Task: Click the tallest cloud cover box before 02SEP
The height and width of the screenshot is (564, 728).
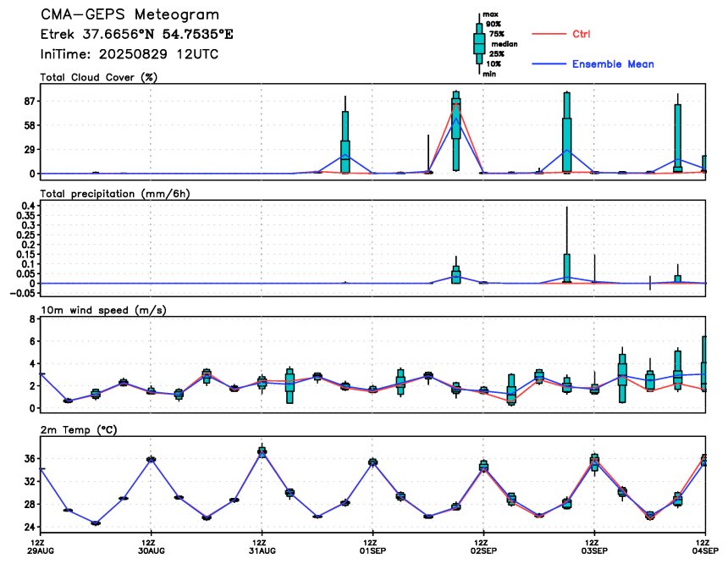Action: [x=456, y=130]
